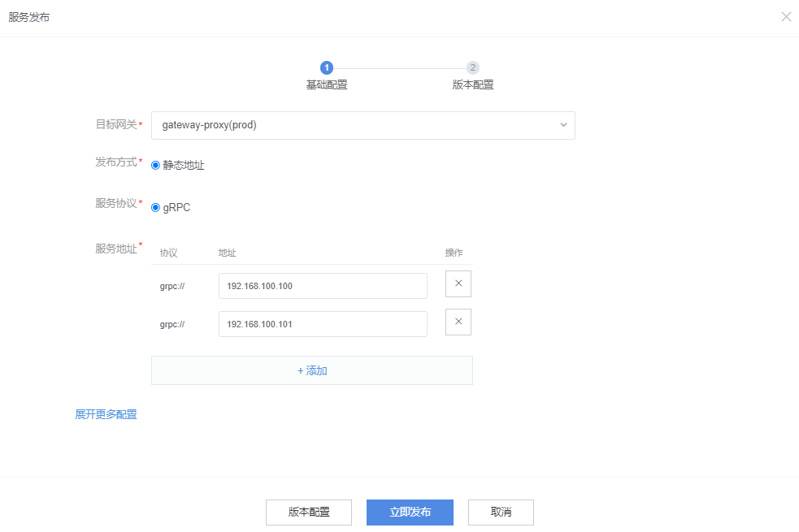Click the step 2 circle indicator

coord(473,68)
